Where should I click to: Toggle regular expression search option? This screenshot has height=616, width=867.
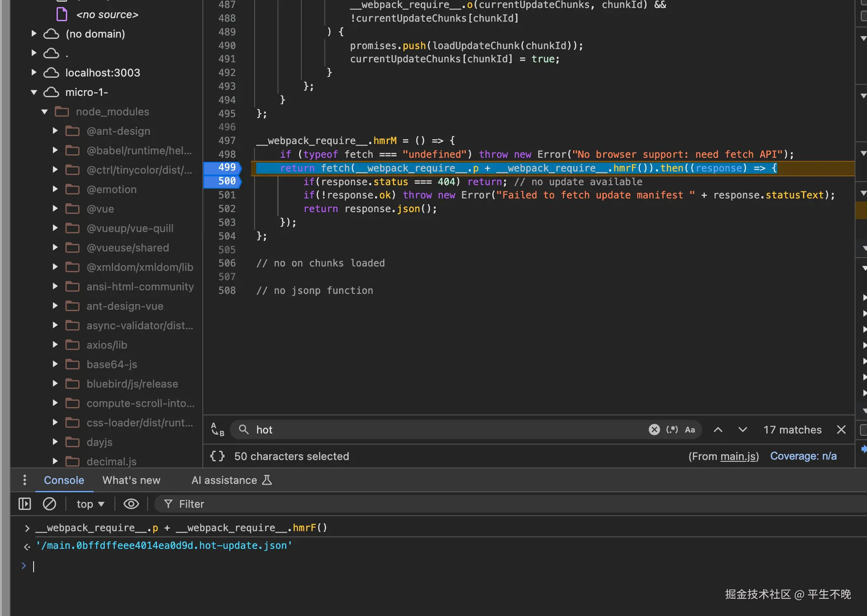tap(672, 430)
